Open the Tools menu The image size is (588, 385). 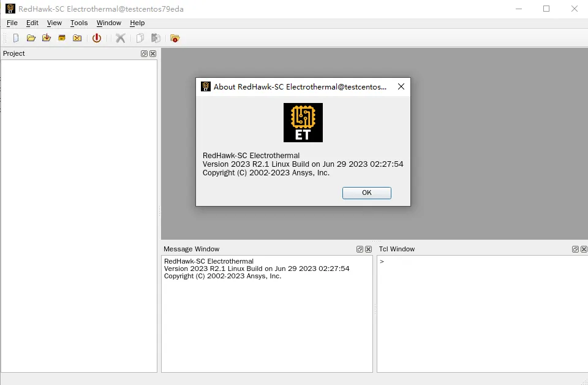pyautogui.click(x=79, y=23)
